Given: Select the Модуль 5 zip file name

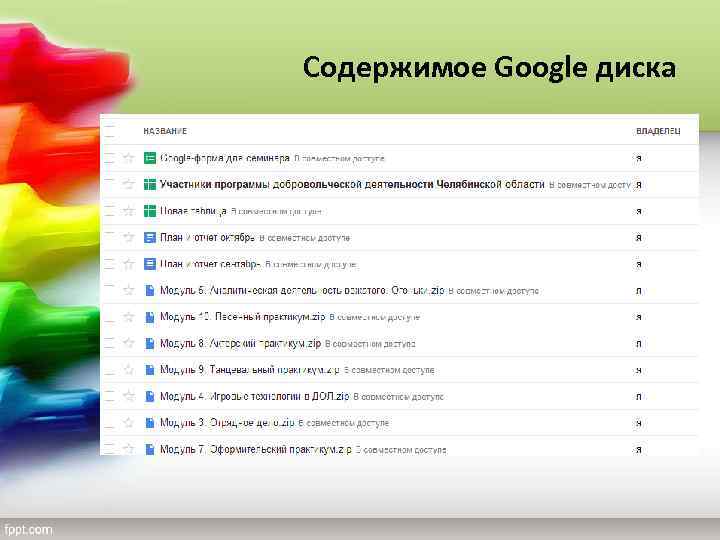Looking at the screenshot, I should pyautogui.click(x=302, y=291).
